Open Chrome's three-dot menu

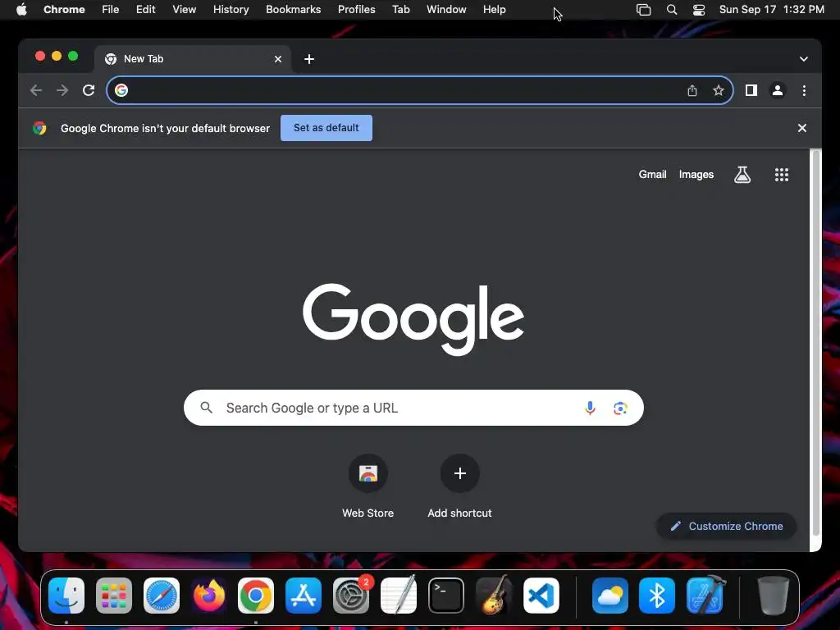click(804, 90)
